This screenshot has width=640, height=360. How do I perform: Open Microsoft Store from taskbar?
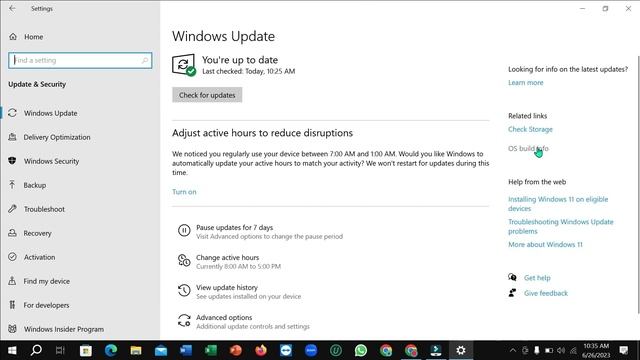86,350
